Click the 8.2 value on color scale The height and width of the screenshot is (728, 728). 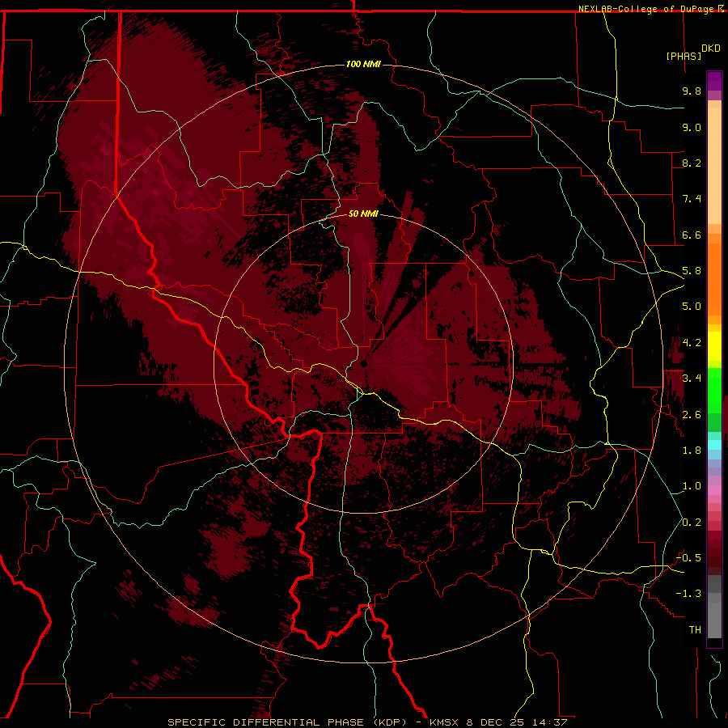pos(692,163)
